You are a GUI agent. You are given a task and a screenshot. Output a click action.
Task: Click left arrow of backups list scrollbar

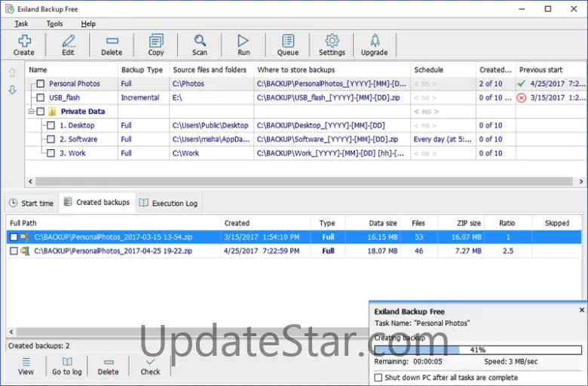tap(11, 332)
